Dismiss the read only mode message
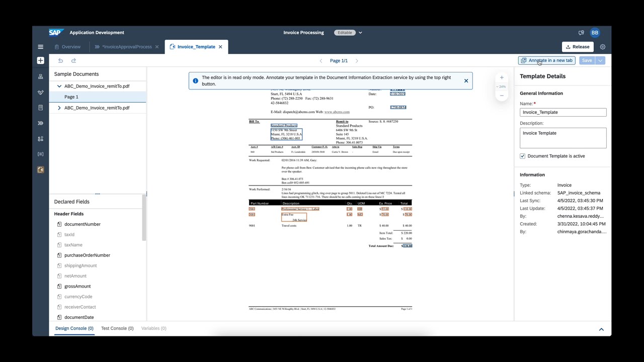The height and width of the screenshot is (362, 644). (x=466, y=80)
